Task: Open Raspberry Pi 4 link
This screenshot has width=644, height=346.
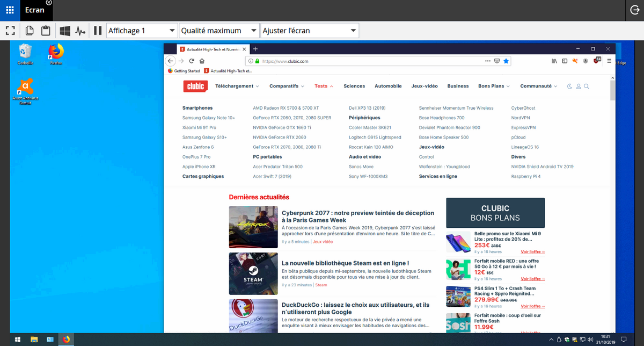Action: click(525, 176)
